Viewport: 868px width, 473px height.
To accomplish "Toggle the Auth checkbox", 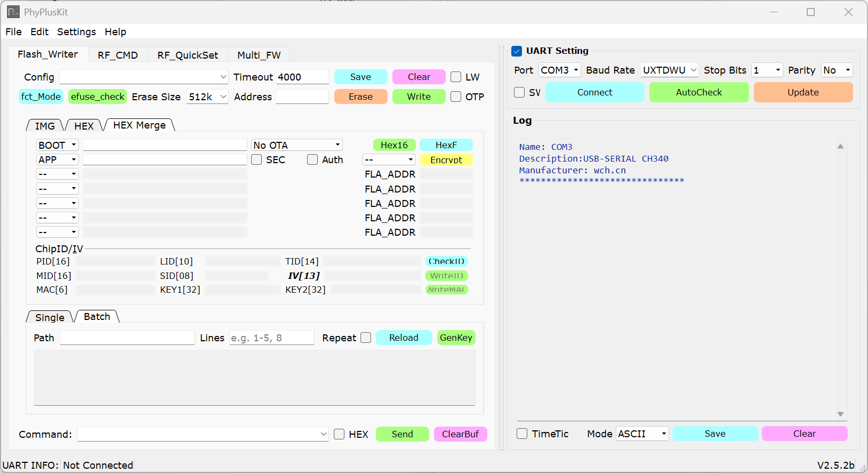I will tap(312, 159).
